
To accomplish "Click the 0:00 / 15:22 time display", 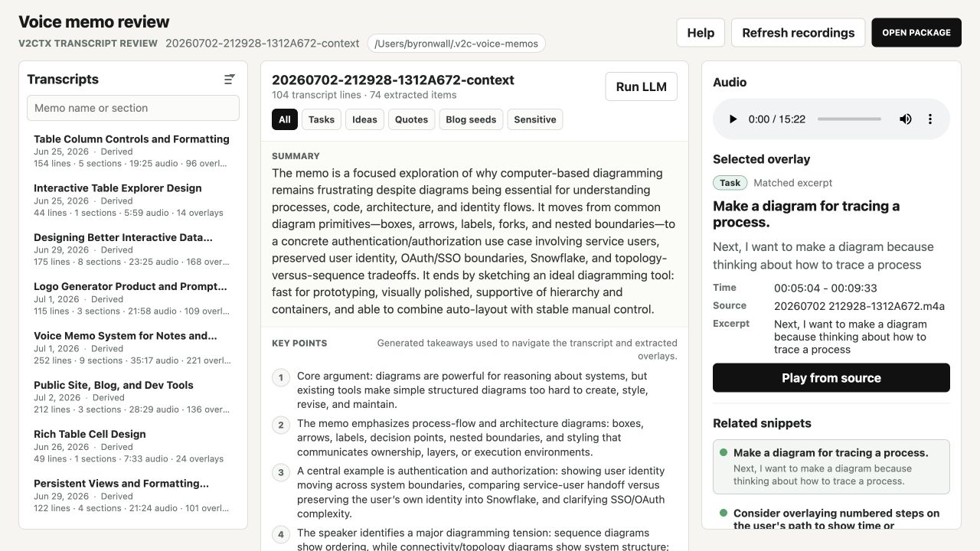I will (776, 119).
